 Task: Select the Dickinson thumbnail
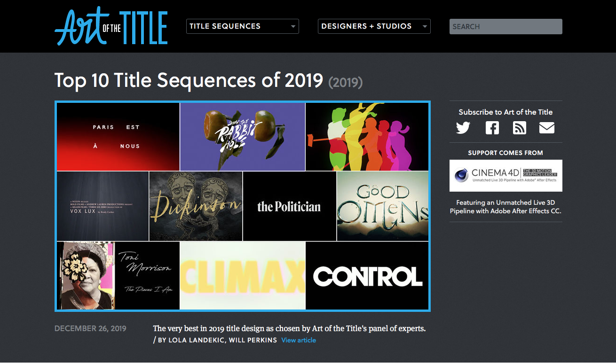[x=196, y=206]
